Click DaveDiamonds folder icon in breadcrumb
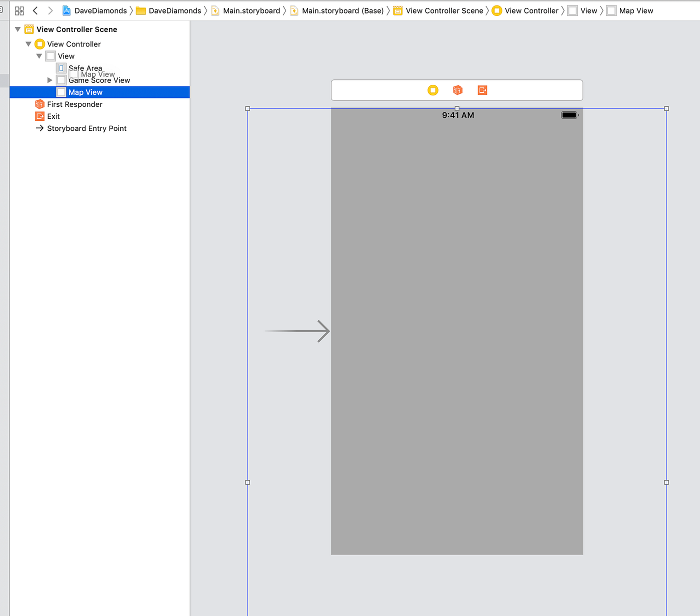This screenshot has width=700, height=616. [141, 10]
